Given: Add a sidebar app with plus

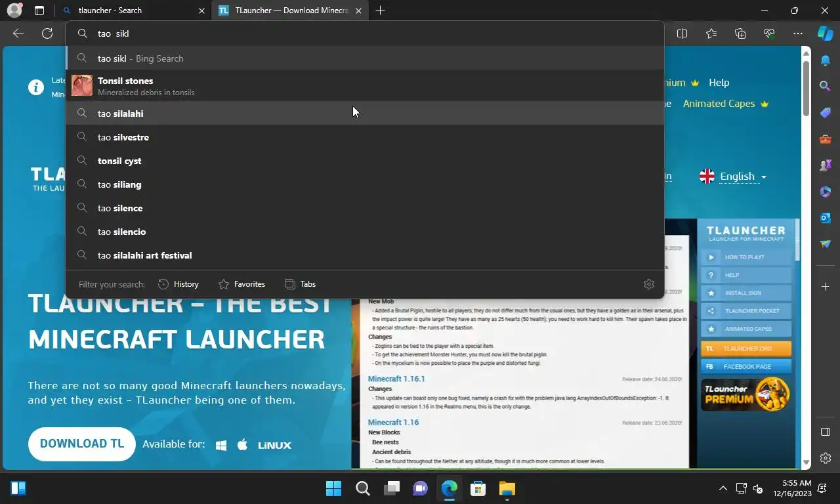Looking at the screenshot, I should [x=826, y=287].
